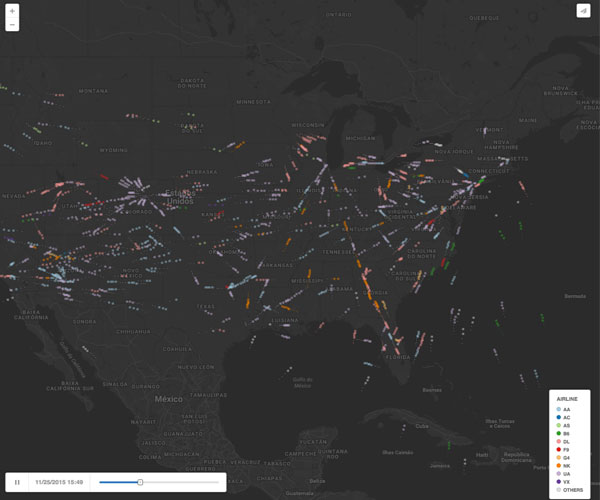
Task: Select the B6 airline legend entry
Action: (x=563, y=433)
